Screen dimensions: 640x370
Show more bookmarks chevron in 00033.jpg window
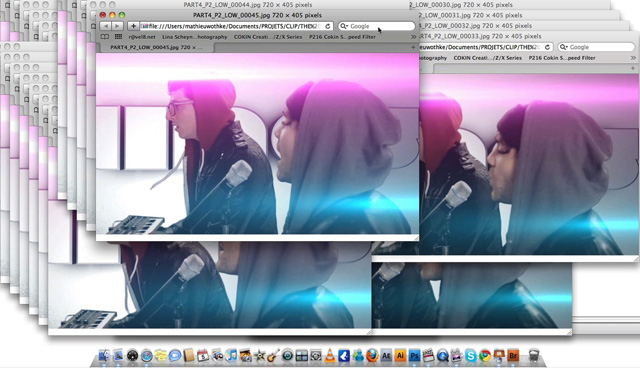pos(633,58)
